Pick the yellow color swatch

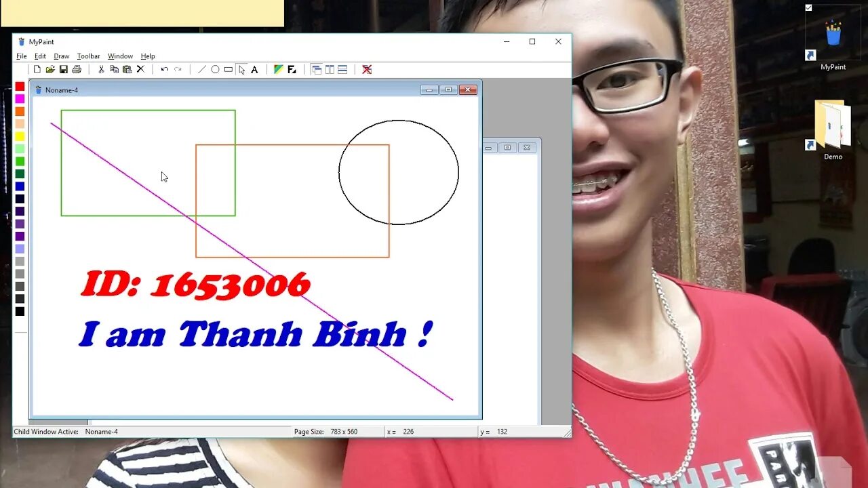click(20, 136)
